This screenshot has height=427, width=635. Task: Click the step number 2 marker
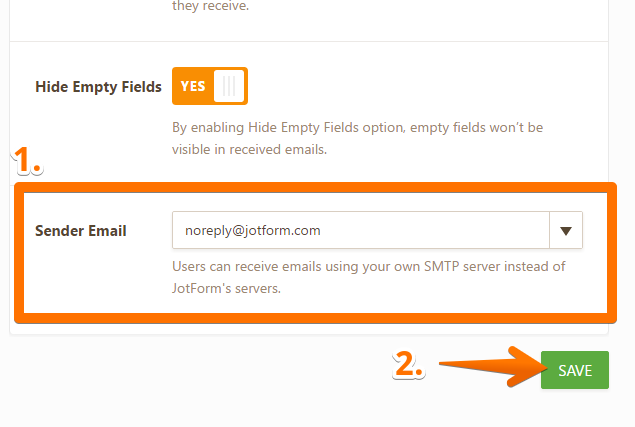click(409, 366)
